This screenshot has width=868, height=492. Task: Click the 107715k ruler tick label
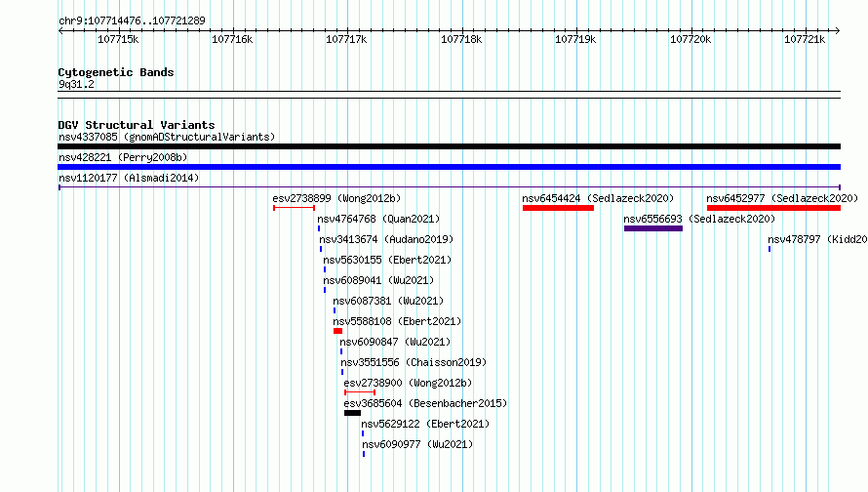118,39
